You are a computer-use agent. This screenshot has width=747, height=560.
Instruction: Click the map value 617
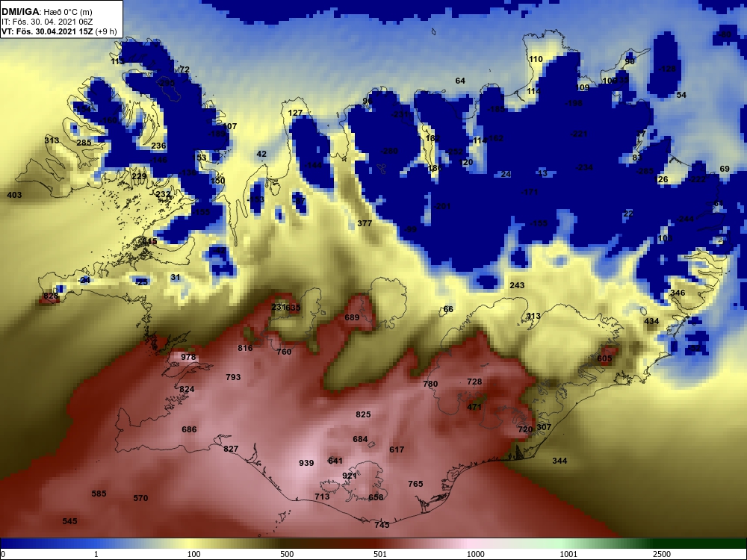[397, 449]
